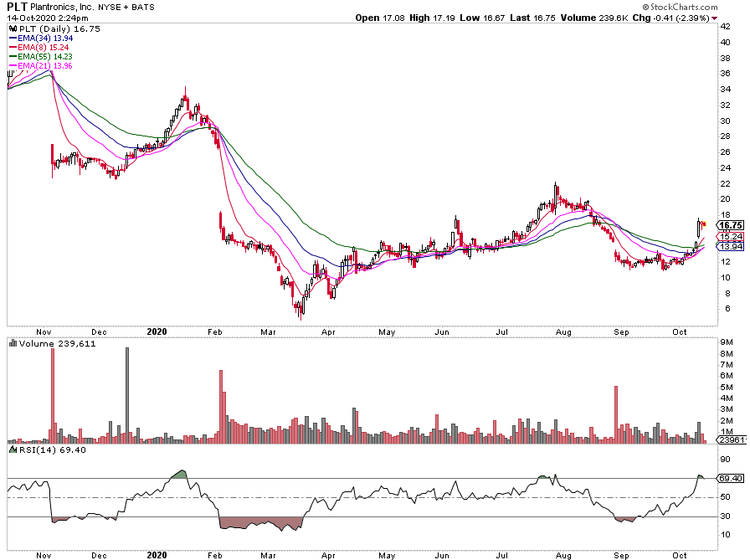The image size is (750, 560).
Task: Click the 9M volume axis label
Action: [727, 342]
